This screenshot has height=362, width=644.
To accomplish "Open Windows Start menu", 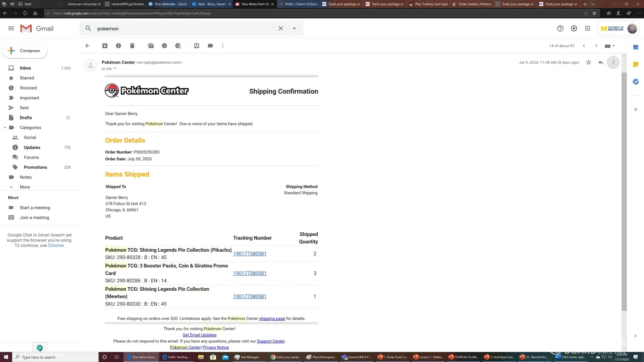I will pyautogui.click(x=6, y=357).
